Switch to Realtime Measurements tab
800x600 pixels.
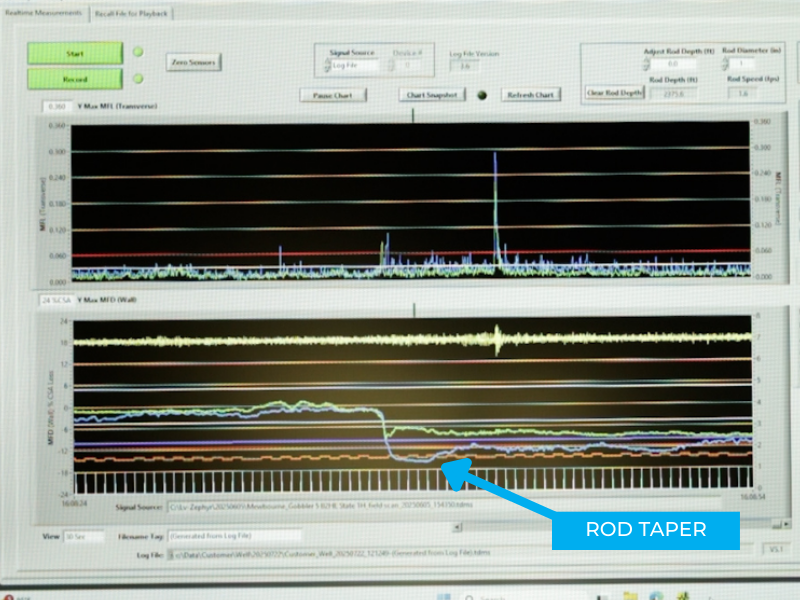pyautogui.click(x=43, y=12)
